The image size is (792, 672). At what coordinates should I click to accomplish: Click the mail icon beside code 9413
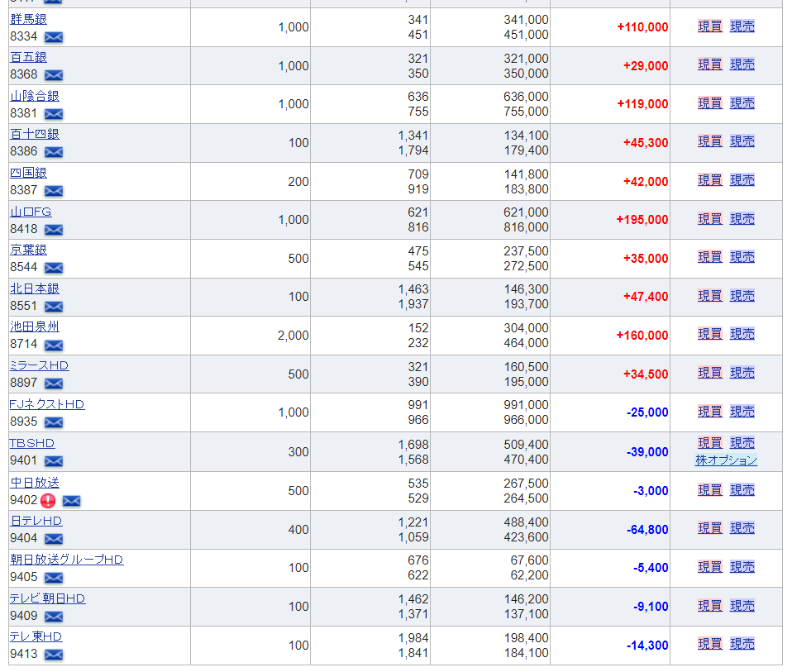pyautogui.click(x=54, y=655)
